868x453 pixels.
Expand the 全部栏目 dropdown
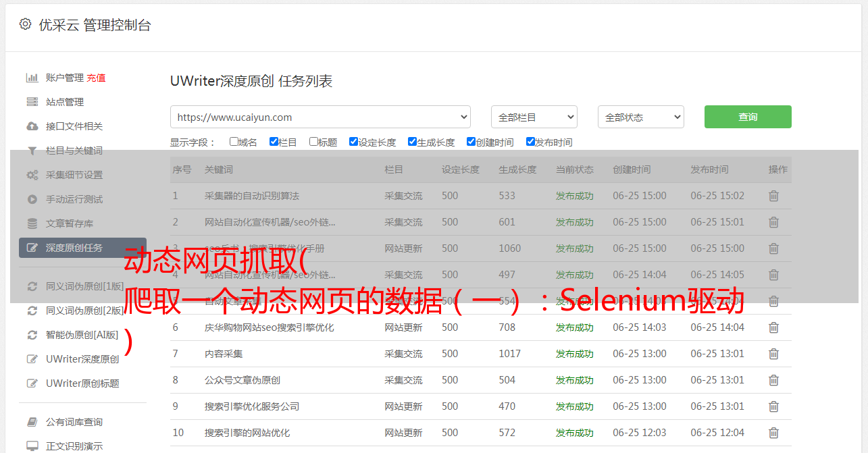coord(534,117)
